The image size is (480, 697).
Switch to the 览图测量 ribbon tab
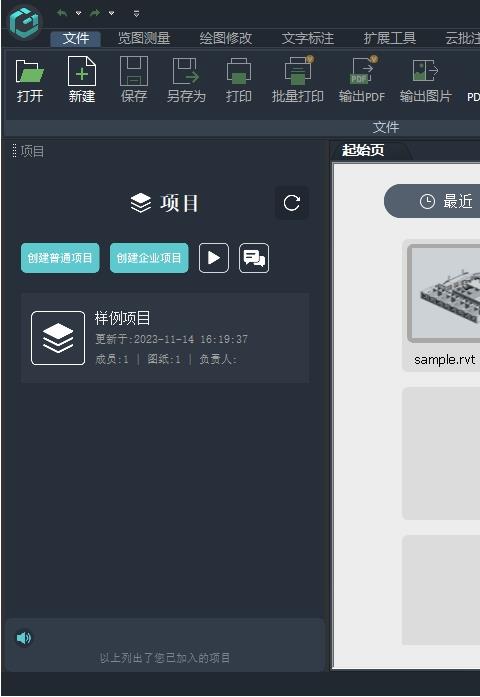pos(144,38)
